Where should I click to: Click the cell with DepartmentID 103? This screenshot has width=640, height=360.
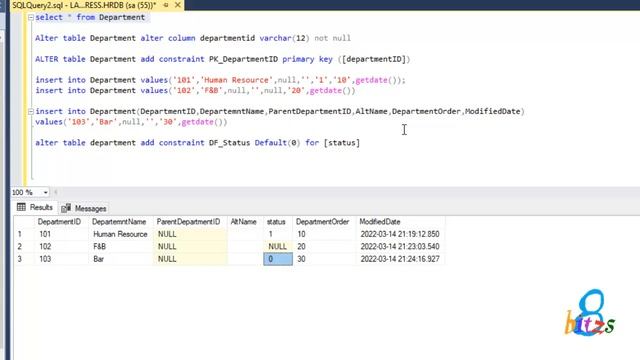61,259
